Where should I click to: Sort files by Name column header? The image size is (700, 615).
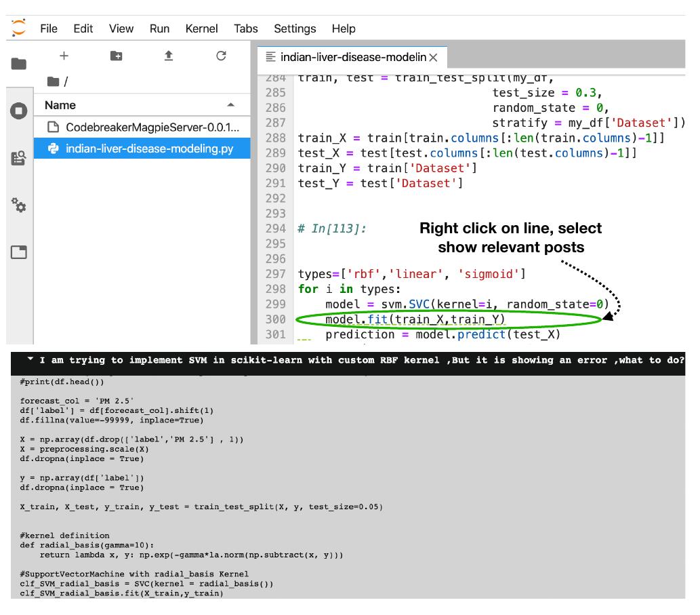[x=142, y=105]
